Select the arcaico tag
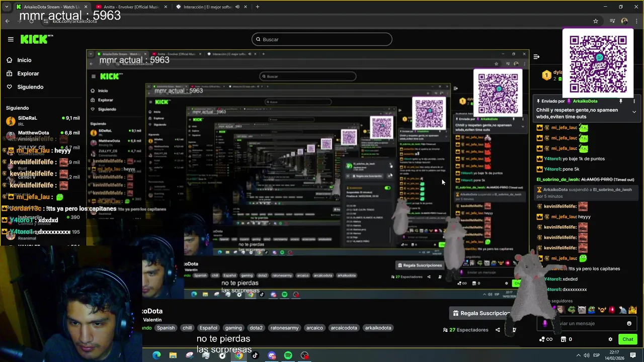644x362 pixels. 314,328
